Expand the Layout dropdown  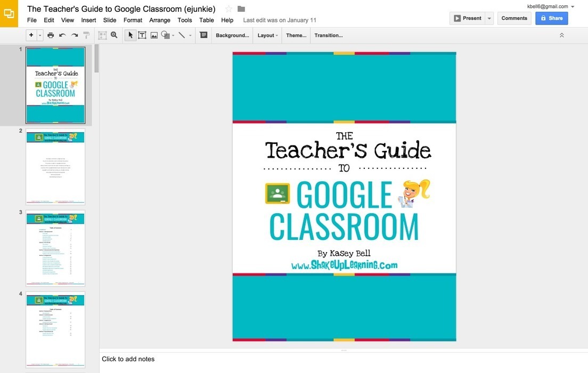click(267, 35)
